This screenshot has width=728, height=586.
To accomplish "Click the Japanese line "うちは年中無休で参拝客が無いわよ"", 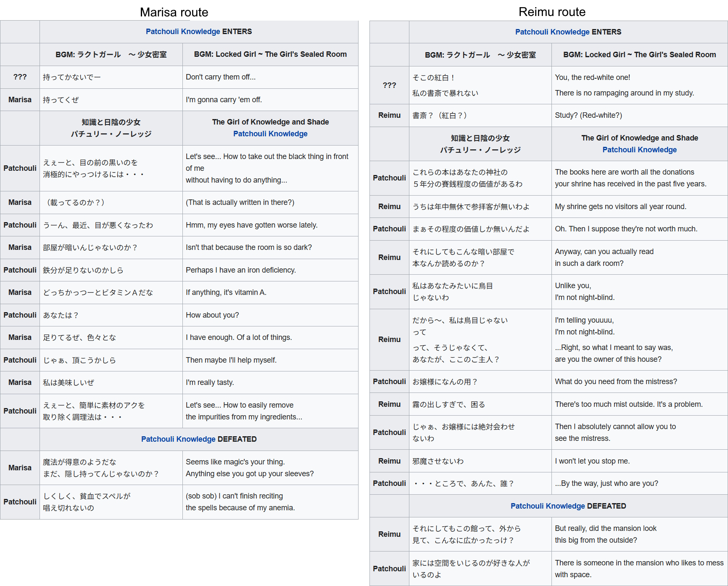I will pyautogui.click(x=471, y=207).
